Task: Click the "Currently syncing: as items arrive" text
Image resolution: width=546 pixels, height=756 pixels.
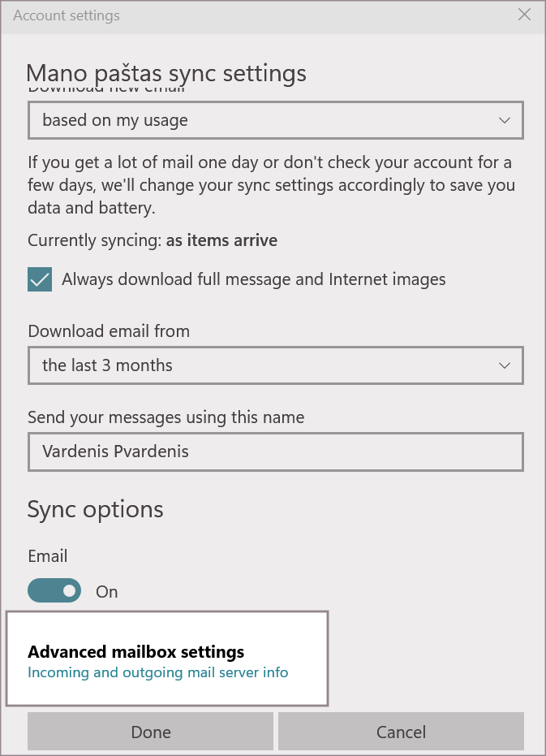Action: [x=153, y=240]
